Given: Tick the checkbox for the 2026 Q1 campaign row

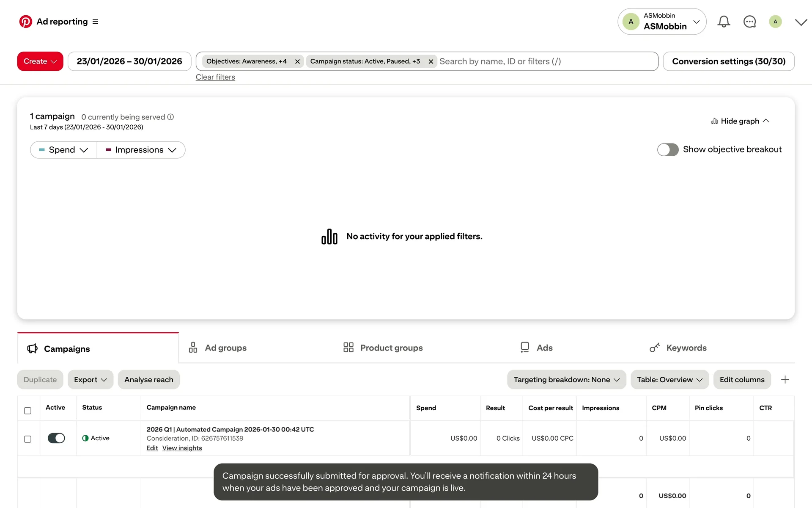Looking at the screenshot, I should (x=27, y=439).
